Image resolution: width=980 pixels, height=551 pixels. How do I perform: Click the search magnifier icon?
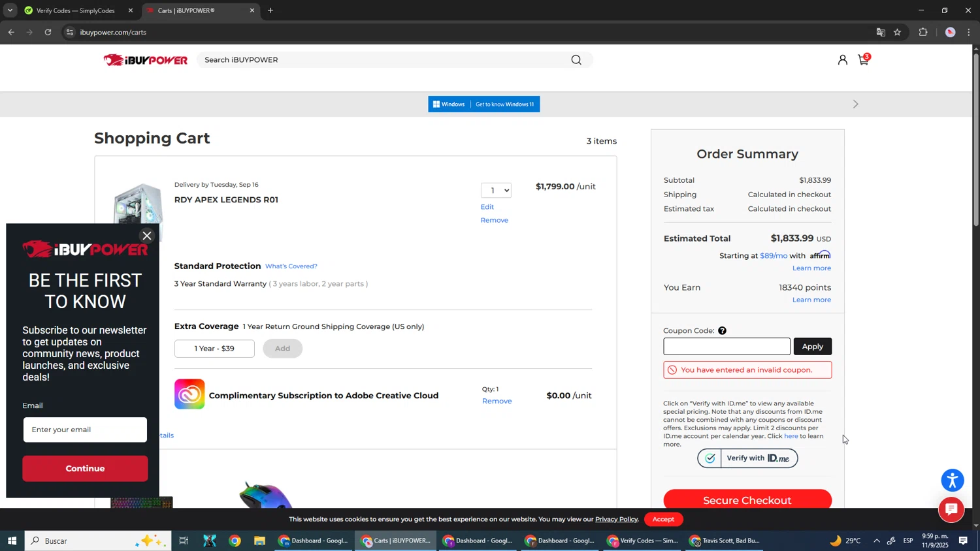(x=576, y=60)
